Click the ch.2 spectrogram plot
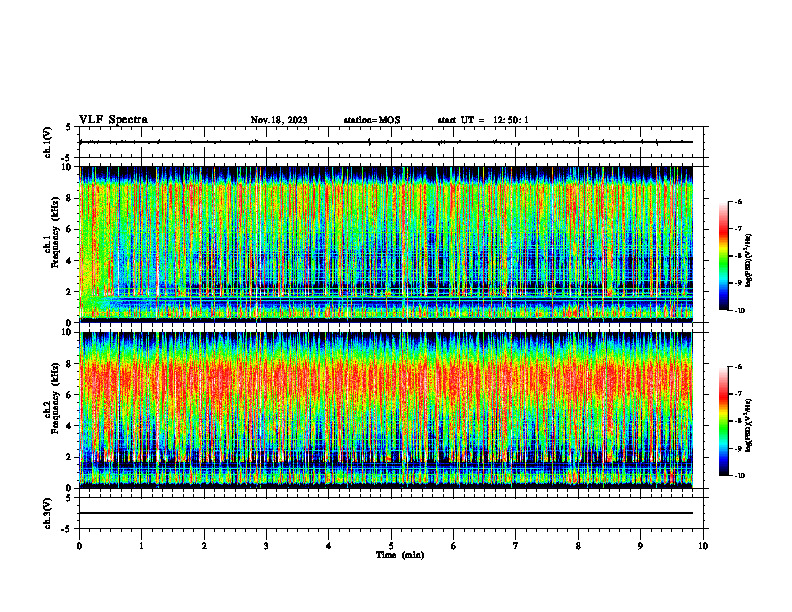Viewport: 792px width, 612px height. (x=386, y=410)
